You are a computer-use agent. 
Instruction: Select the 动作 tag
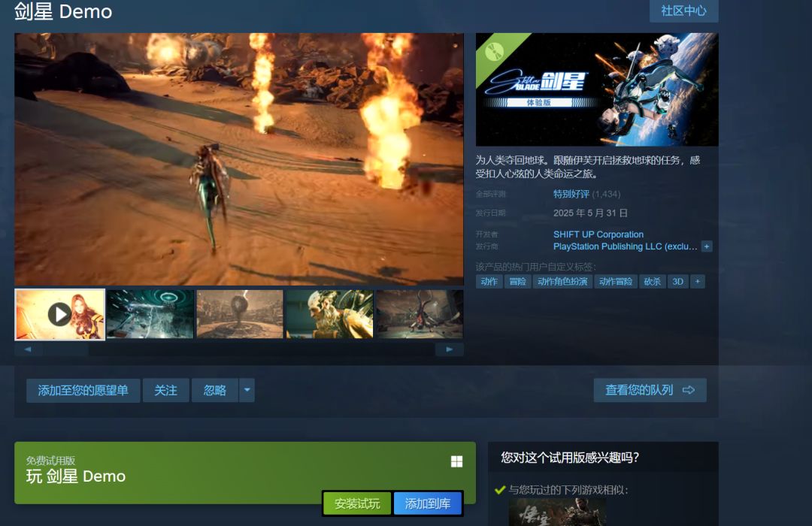pyautogui.click(x=489, y=282)
